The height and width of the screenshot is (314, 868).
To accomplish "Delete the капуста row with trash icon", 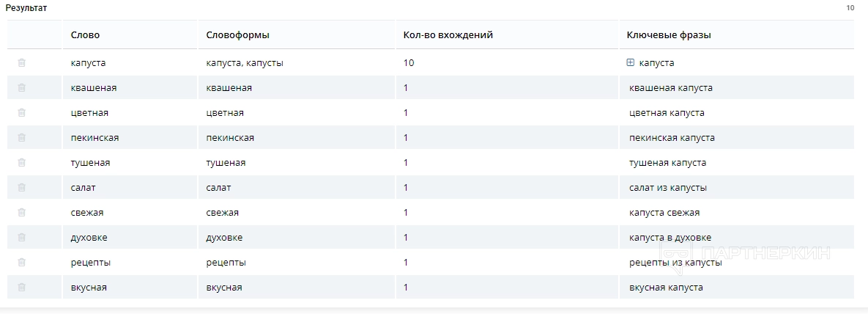I will tap(22, 63).
